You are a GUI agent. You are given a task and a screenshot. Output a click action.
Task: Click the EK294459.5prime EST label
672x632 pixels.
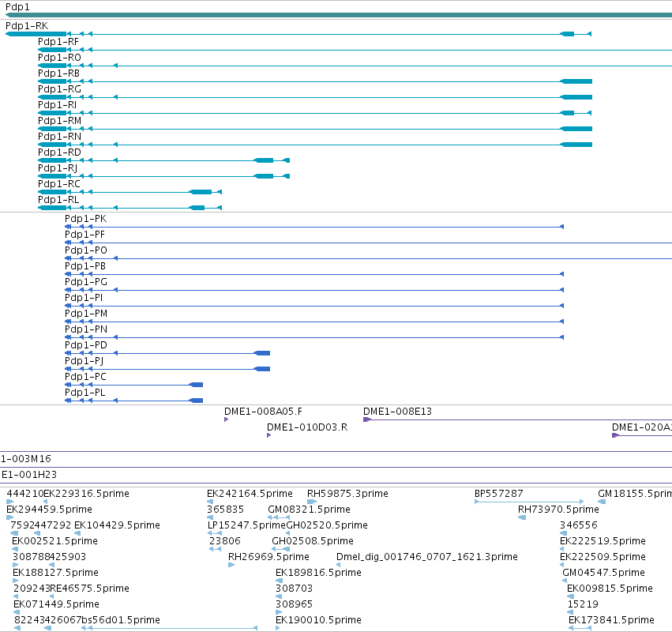point(49,510)
